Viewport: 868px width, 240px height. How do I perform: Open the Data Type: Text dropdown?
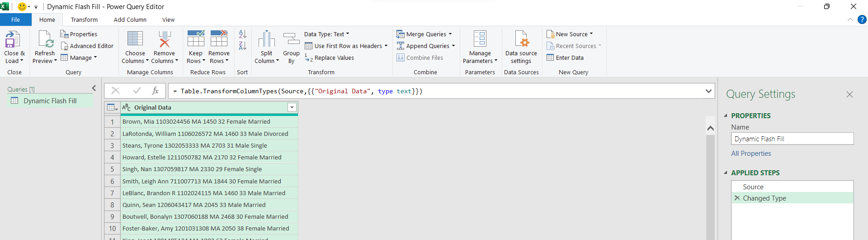click(327, 34)
